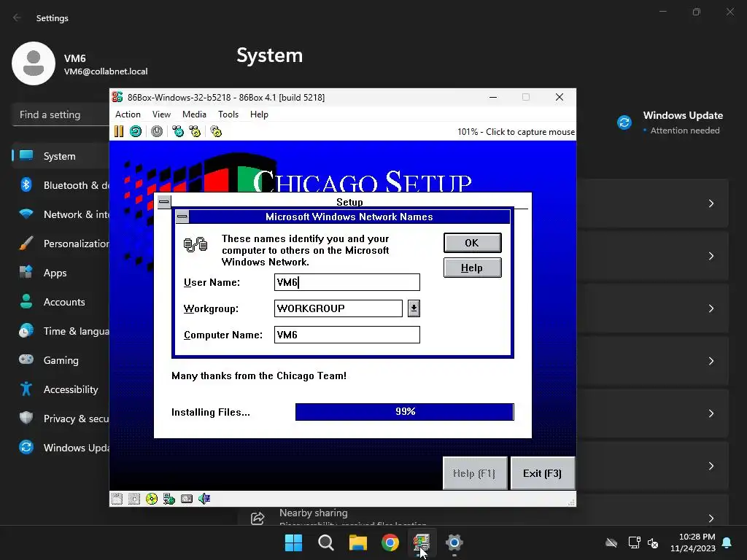Image resolution: width=747 pixels, height=560 pixels.
Task: Click Time & language in sidebar
Action: point(61,330)
